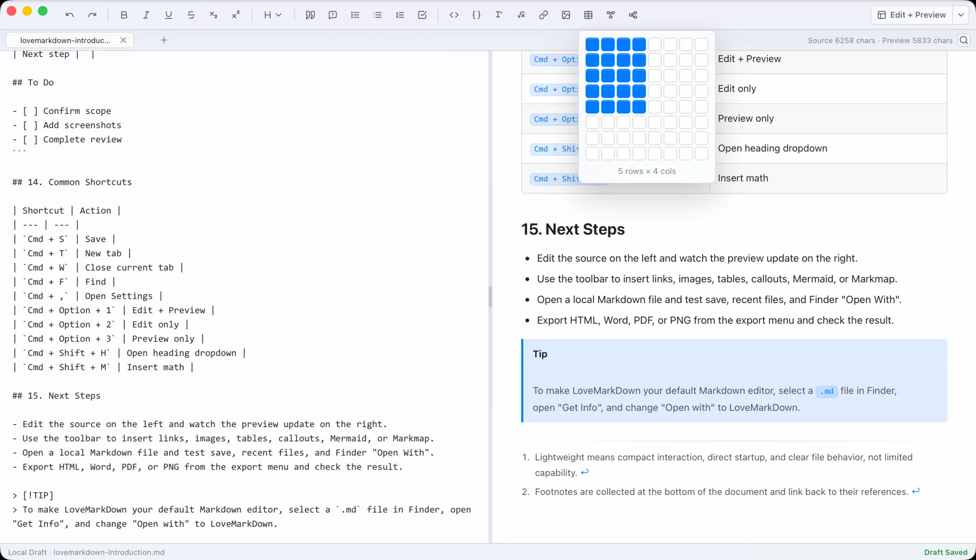Apply Underline formatting
The width and height of the screenshot is (976, 560).
pos(169,15)
